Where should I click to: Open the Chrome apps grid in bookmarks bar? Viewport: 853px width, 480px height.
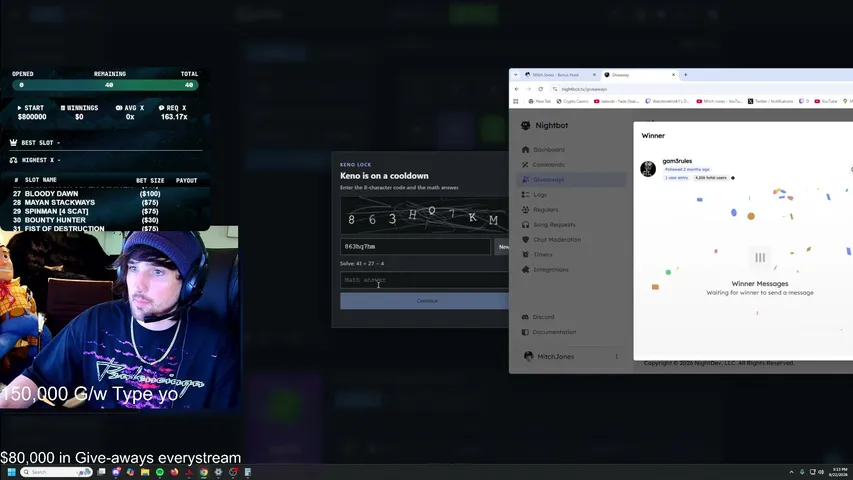click(516, 101)
